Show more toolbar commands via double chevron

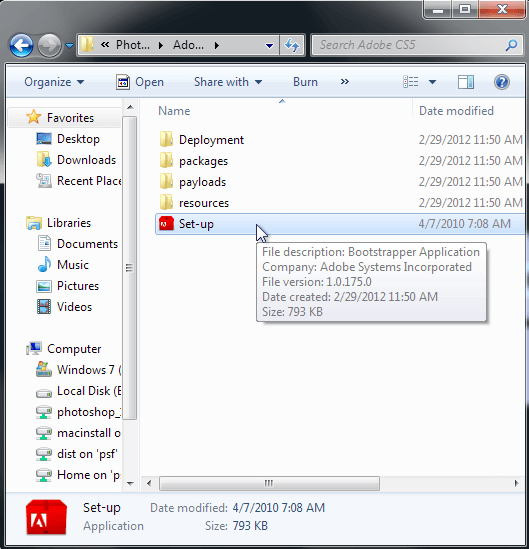(345, 82)
